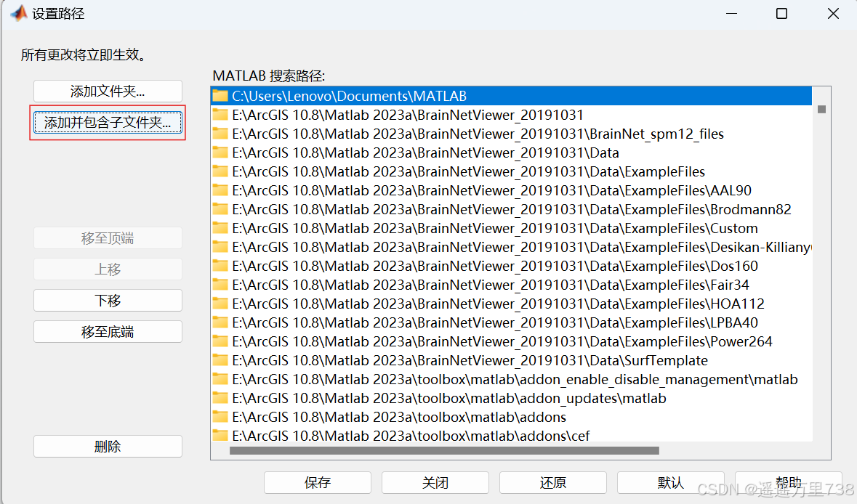The width and height of the screenshot is (857, 504).
Task: Minimize the 设置路径 window
Action: coord(731,13)
